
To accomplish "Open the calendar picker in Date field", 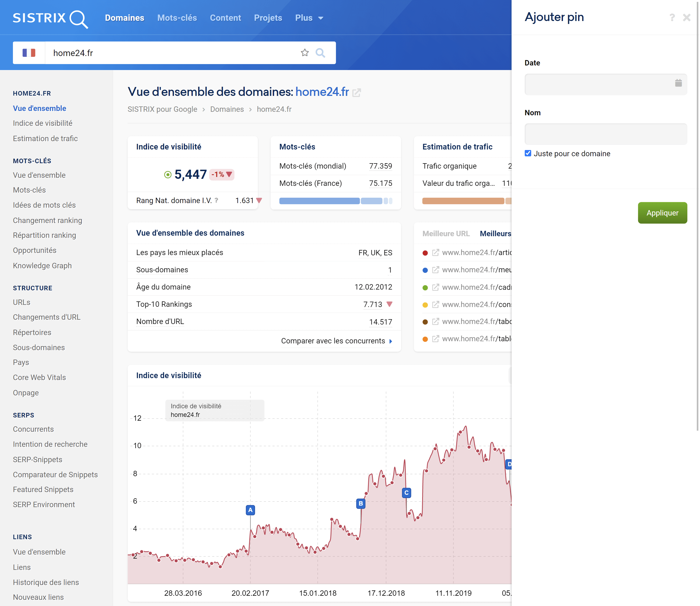I will 678,83.
